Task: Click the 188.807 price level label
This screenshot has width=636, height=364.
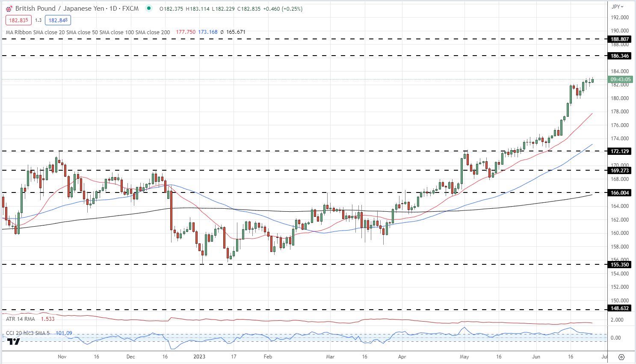Action: (x=619, y=39)
